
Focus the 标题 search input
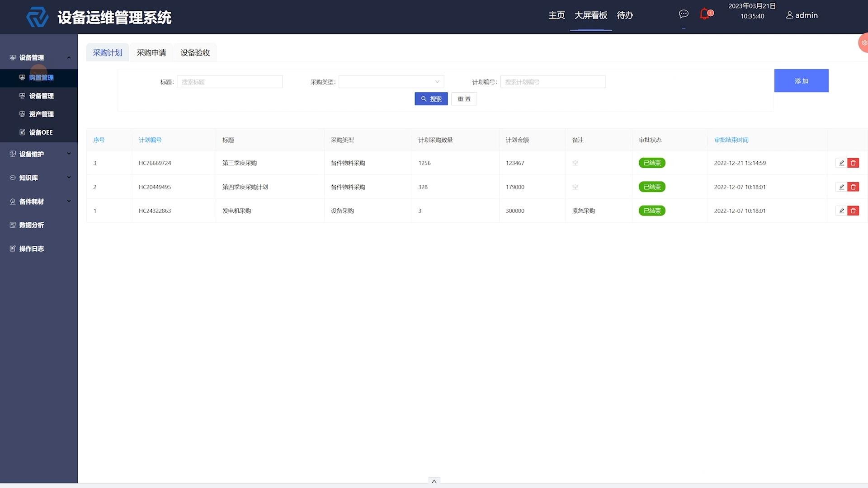point(230,82)
